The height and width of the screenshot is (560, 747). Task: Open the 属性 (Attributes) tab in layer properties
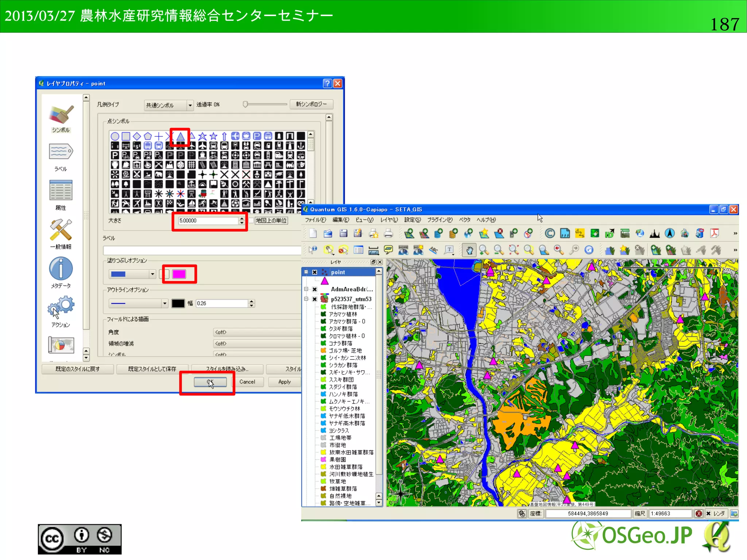(x=61, y=196)
